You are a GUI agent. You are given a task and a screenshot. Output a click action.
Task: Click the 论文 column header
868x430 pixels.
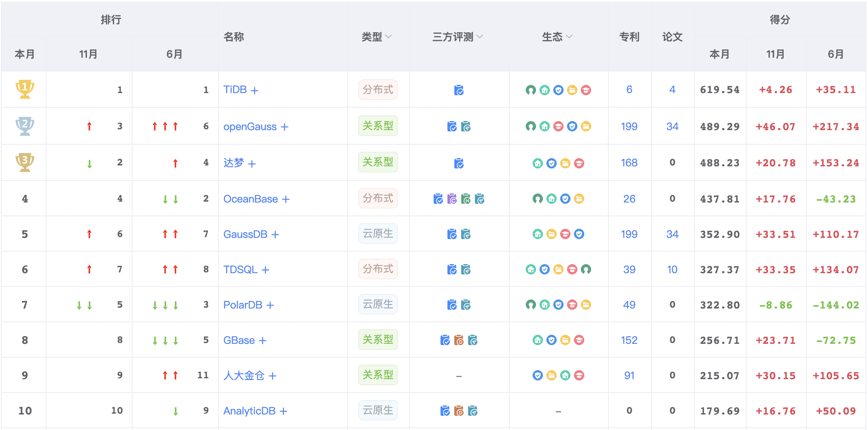(672, 37)
